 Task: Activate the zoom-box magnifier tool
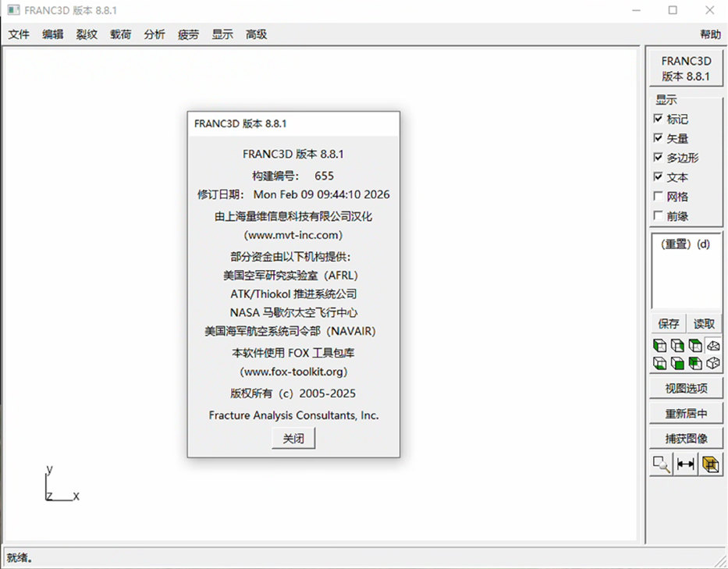661,464
